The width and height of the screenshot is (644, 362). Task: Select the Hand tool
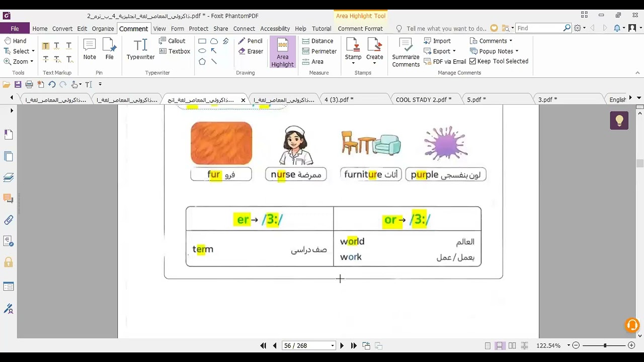pos(15,41)
